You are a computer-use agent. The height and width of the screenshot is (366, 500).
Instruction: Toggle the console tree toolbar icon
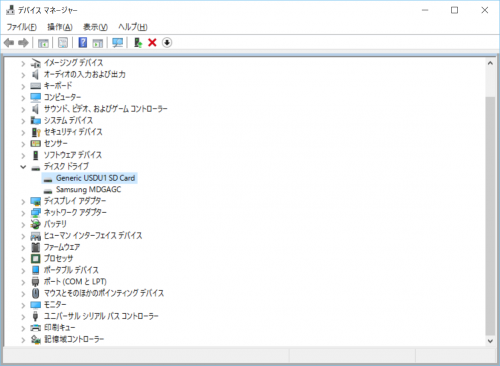pyautogui.click(x=43, y=43)
